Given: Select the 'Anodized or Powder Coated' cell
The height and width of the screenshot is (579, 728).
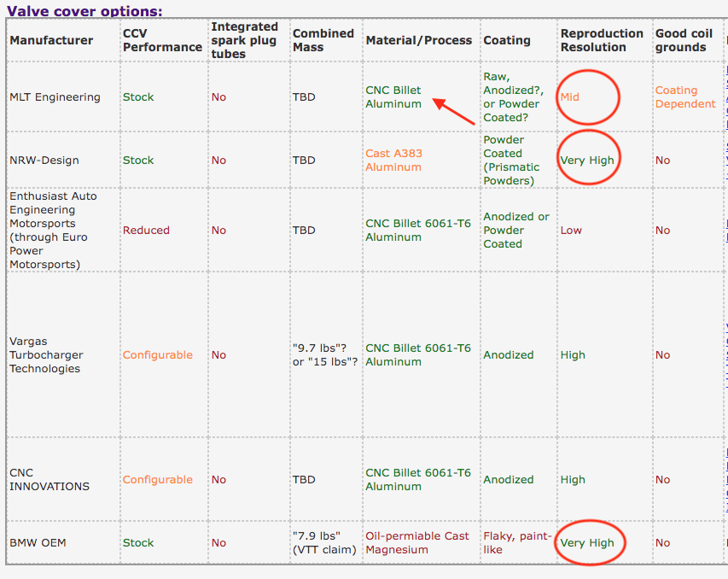Looking at the screenshot, I should 516,230.
